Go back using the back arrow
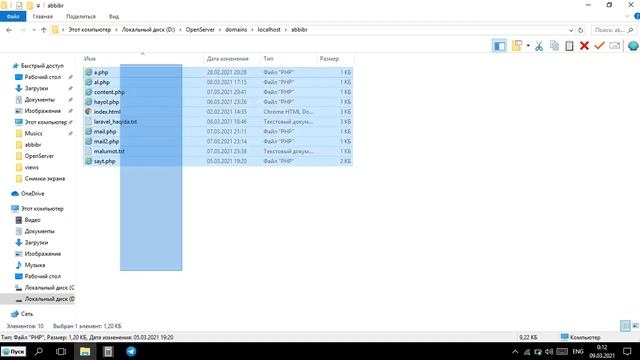This screenshot has width=640, height=360. coord(9,30)
